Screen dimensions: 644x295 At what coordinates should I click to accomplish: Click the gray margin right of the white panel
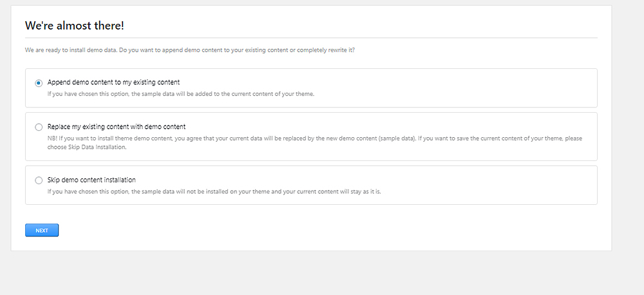coord(628,129)
